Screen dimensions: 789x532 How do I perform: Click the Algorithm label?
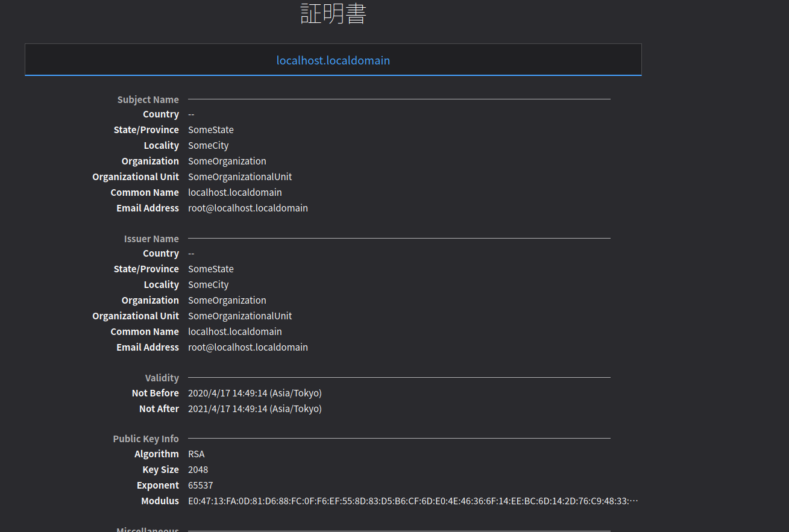point(157,454)
